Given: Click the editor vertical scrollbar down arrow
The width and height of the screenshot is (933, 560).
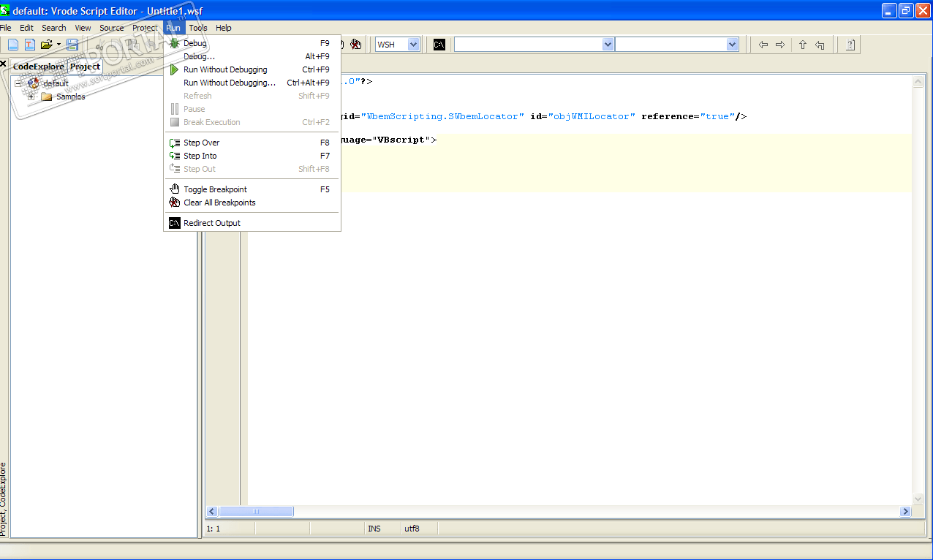Looking at the screenshot, I should pos(918,499).
